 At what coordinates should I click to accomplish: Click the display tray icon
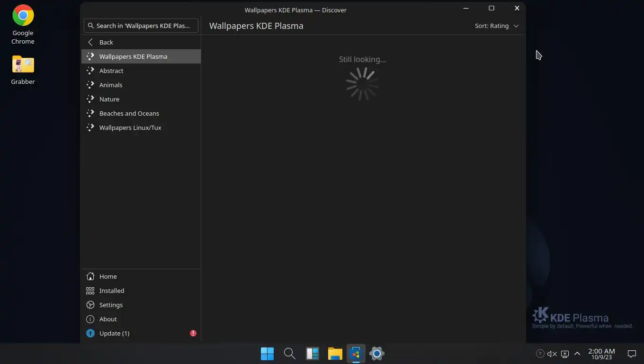[x=564, y=354]
